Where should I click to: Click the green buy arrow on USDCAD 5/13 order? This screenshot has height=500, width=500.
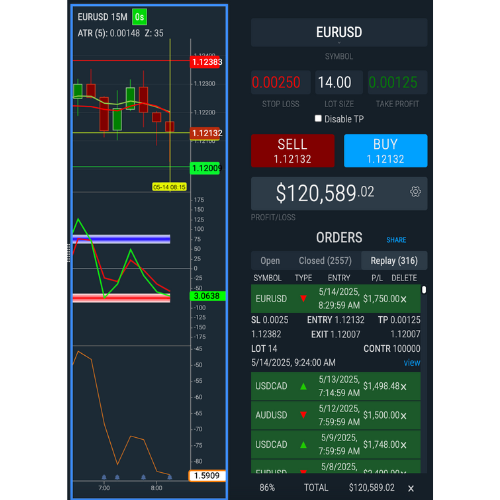pos(303,386)
